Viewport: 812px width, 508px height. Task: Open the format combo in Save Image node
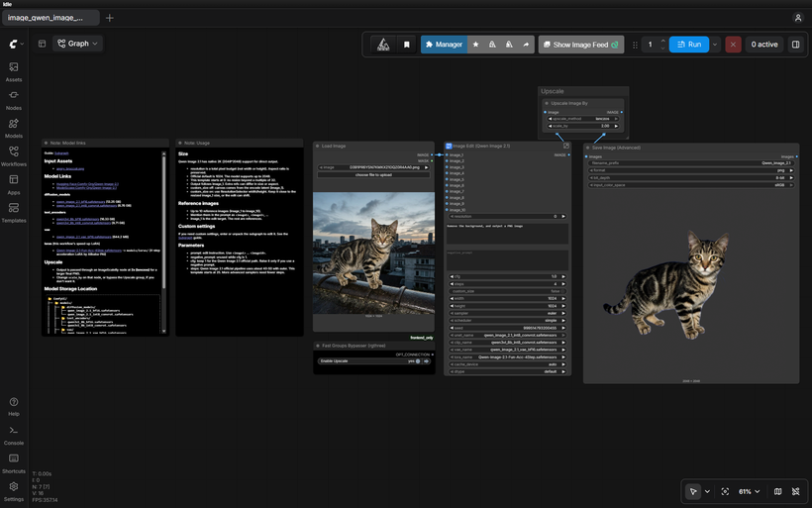(x=691, y=170)
